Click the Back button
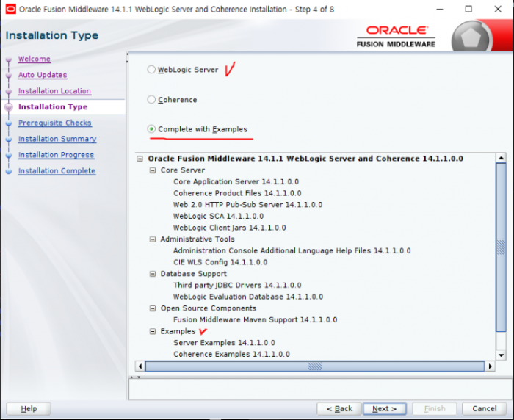Viewport: 514px width, 420px height. point(339,409)
